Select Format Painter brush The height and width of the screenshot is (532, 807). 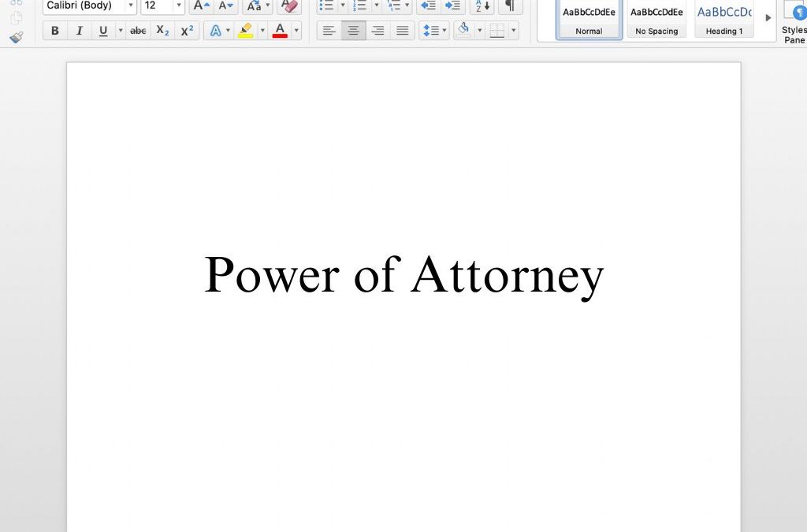point(17,38)
